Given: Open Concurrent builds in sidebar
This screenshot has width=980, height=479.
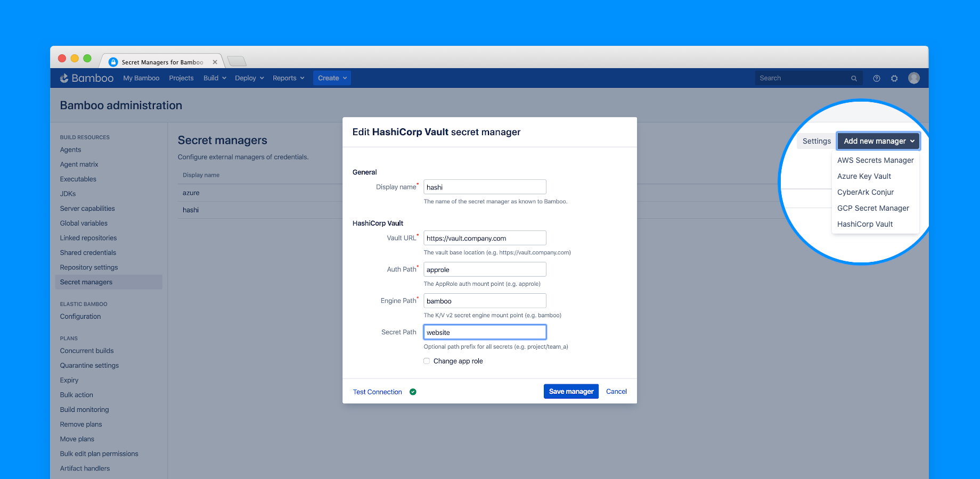Looking at the screenshot, I should coord(87,351).
